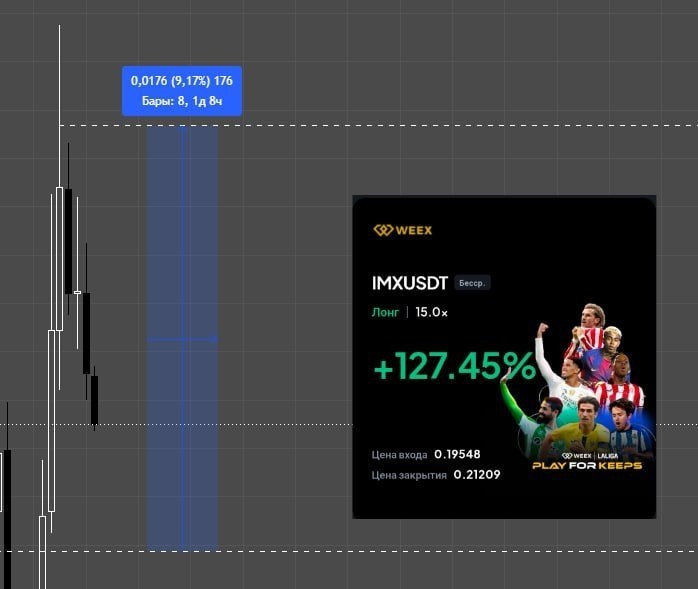The width and height of the screenshot is (698, 589).
Task: Click the Бесср. badge next to IMXUSDT
Action: click(x=472, y=283)
